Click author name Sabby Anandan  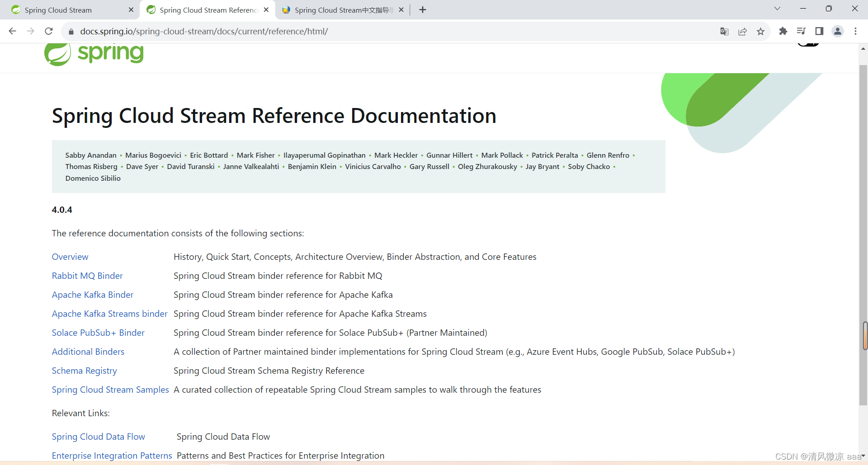click(x=91, y=155)
